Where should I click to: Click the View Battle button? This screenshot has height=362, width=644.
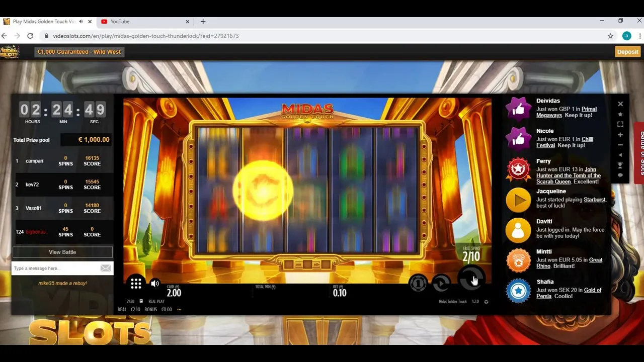62,252
